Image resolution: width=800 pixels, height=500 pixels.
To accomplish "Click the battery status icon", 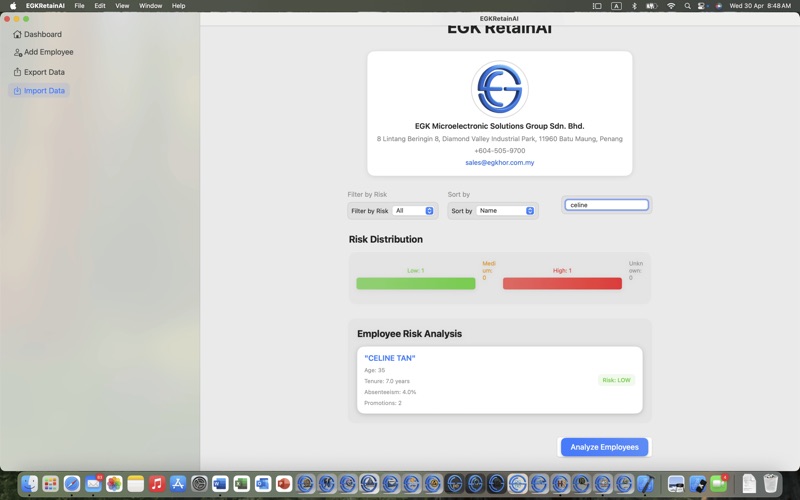I will pos(652,6).
